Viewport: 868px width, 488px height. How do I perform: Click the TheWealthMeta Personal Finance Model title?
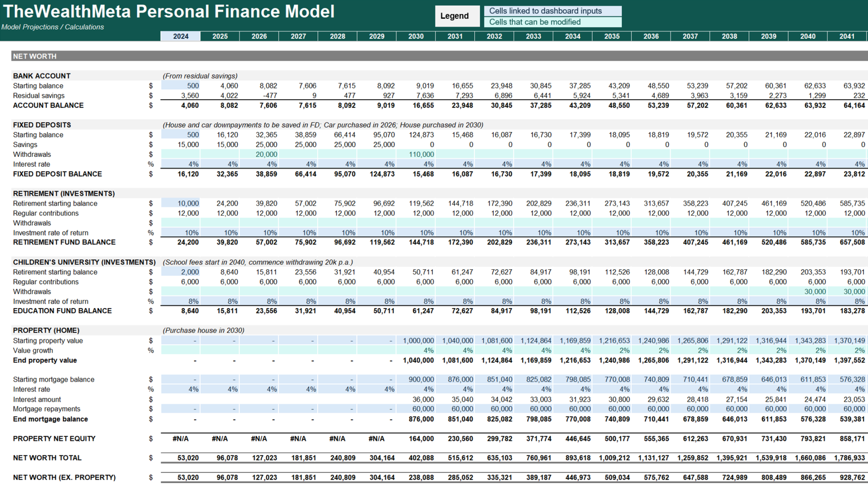(167, 11)
